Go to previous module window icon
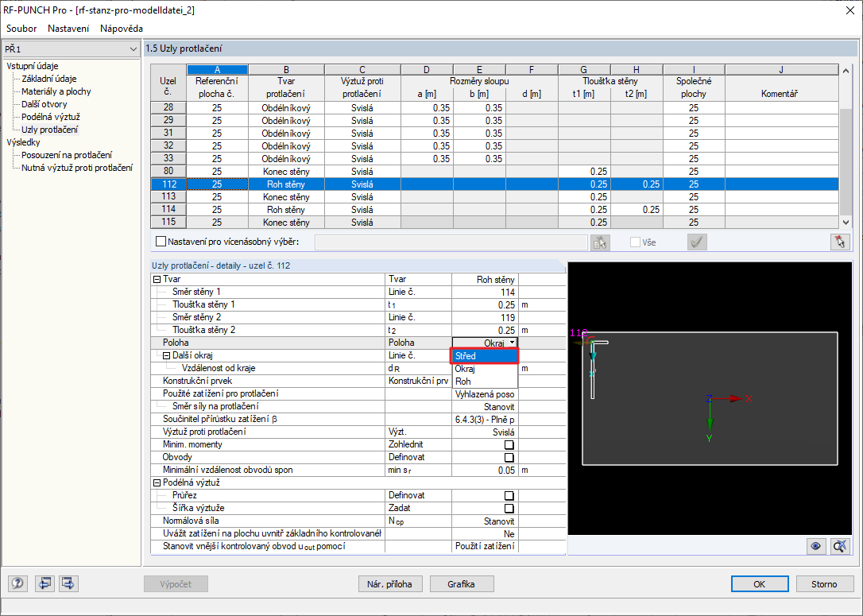 click(x=45, y=583)
